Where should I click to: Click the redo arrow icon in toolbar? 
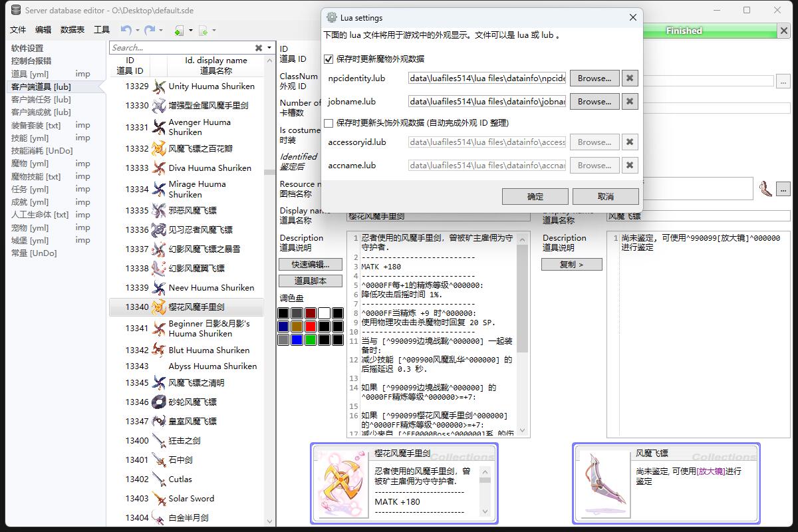(150, 30)
